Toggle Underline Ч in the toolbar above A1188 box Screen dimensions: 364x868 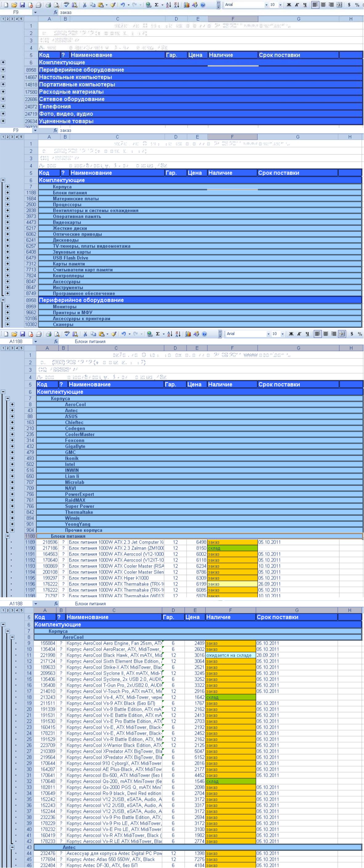coord(307,334)
